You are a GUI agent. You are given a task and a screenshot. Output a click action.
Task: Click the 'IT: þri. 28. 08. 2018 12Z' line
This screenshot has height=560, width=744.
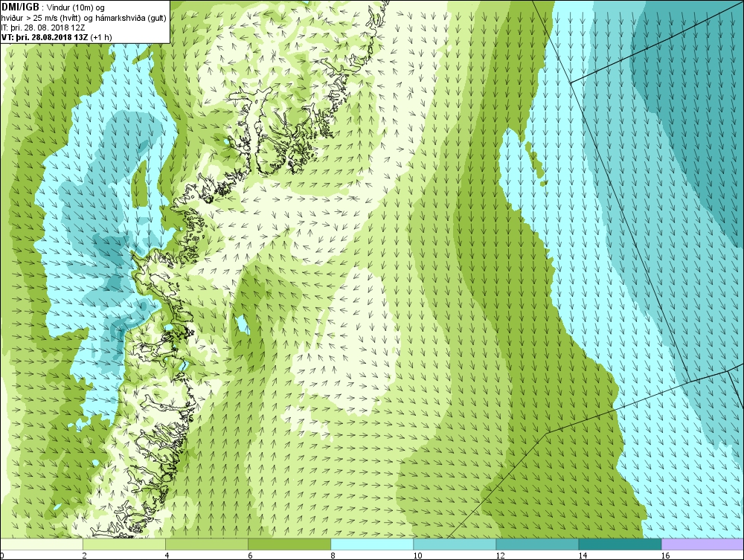pyautogui.click(x=43, y=28)
